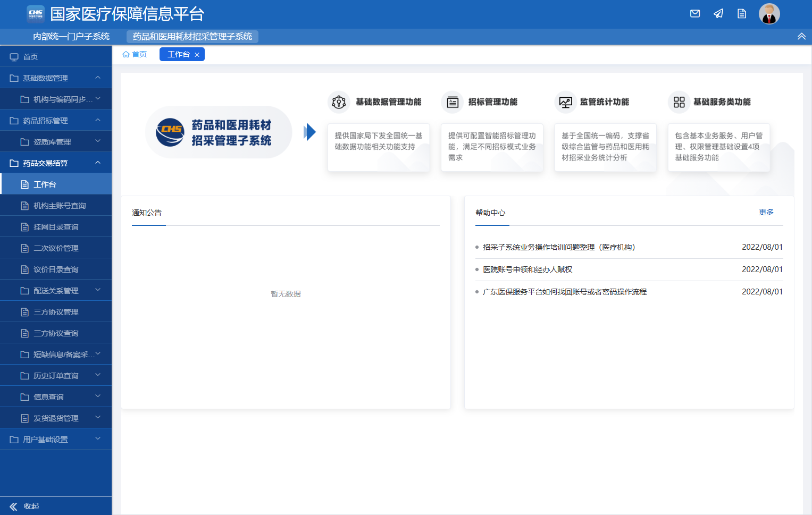Select 药品和医用耗材招采管理子系统 top tab
The height and width of the screenshot is (515, 812).
192,36
